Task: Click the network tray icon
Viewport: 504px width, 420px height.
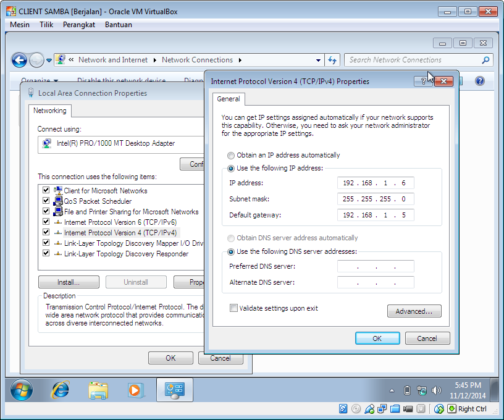Action: tap(421, 390)
